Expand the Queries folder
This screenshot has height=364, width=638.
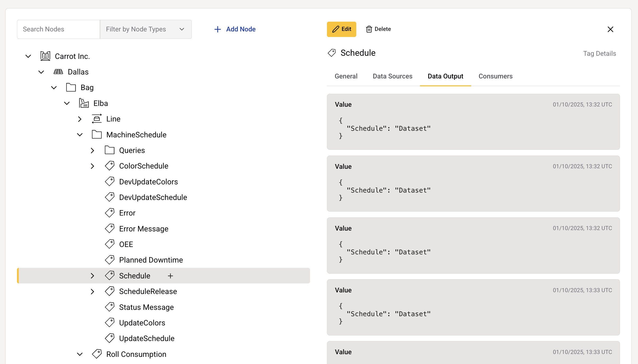pos(92,150)
